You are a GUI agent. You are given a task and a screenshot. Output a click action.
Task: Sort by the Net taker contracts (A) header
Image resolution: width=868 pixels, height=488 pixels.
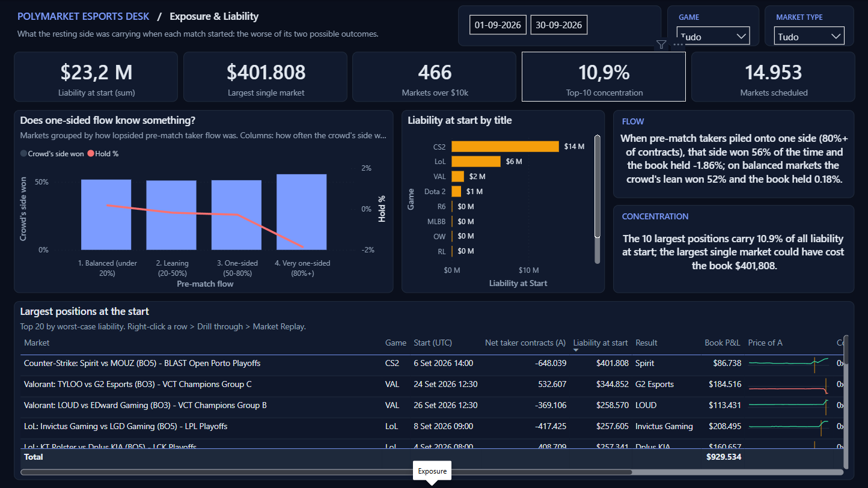pyautogui.click(x=525, y=343)
